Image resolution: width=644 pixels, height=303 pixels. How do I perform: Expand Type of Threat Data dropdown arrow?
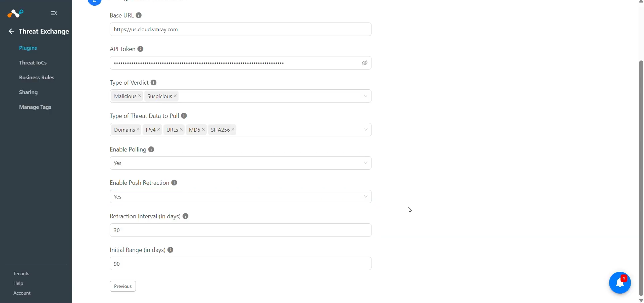click(366, 130)
